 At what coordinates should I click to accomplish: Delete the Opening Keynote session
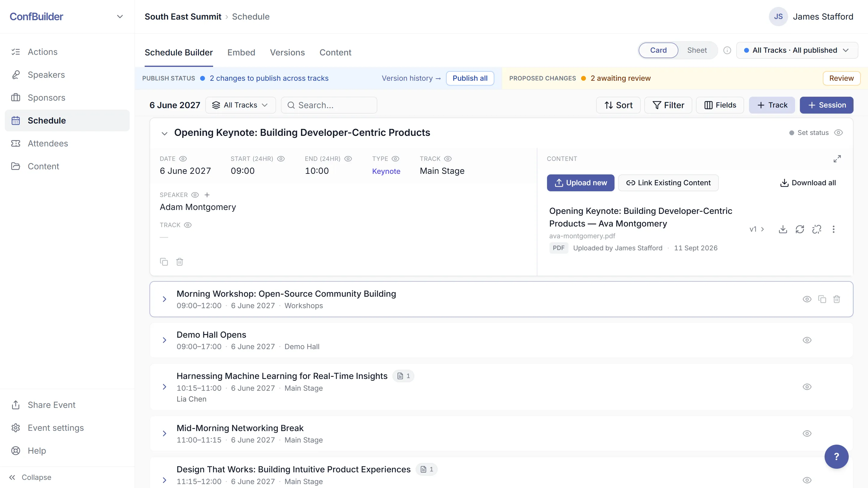[x=180, y=262]
